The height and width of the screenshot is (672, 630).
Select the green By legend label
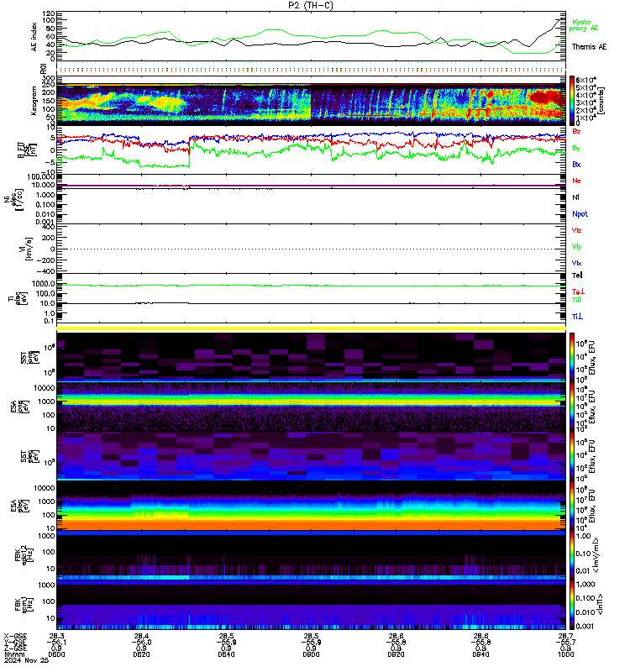576,149
